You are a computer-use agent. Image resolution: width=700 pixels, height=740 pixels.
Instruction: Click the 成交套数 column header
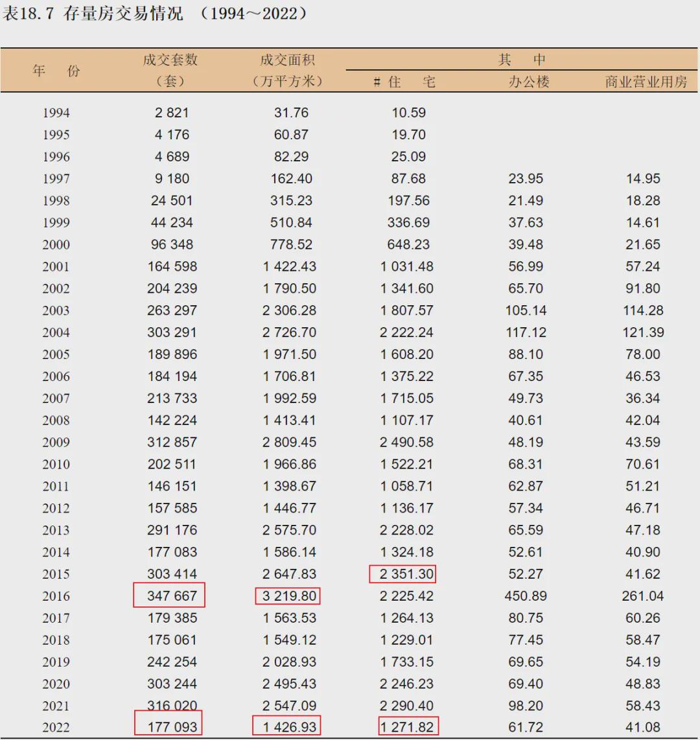click(x=170, y=60)
